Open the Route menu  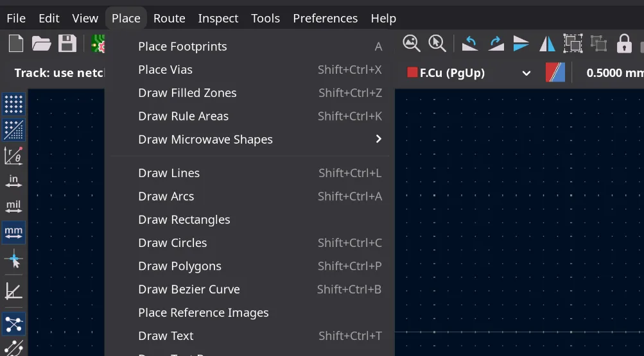(170, 19)
